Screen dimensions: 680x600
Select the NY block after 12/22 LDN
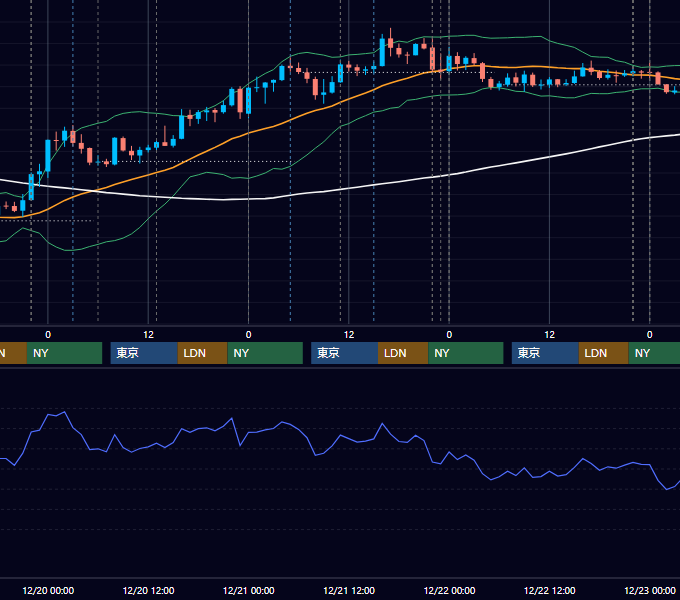[654, 353]
